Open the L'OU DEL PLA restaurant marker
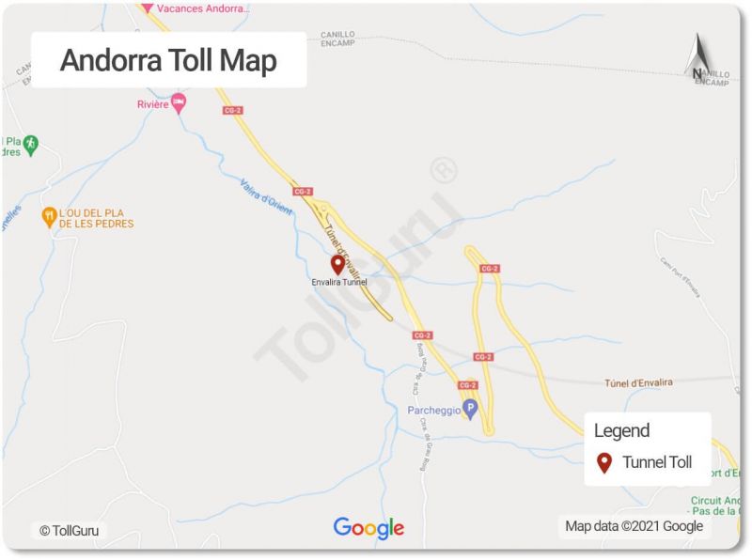This screenshot has height=560, width=752. pos(49,217)
